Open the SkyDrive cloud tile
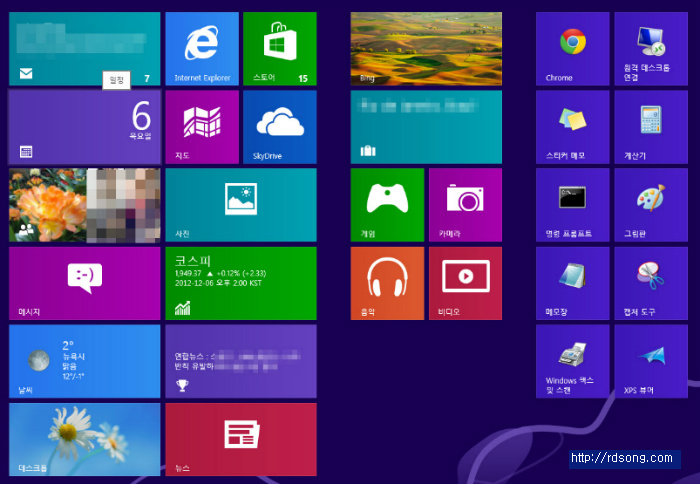 tap(279, 126)
